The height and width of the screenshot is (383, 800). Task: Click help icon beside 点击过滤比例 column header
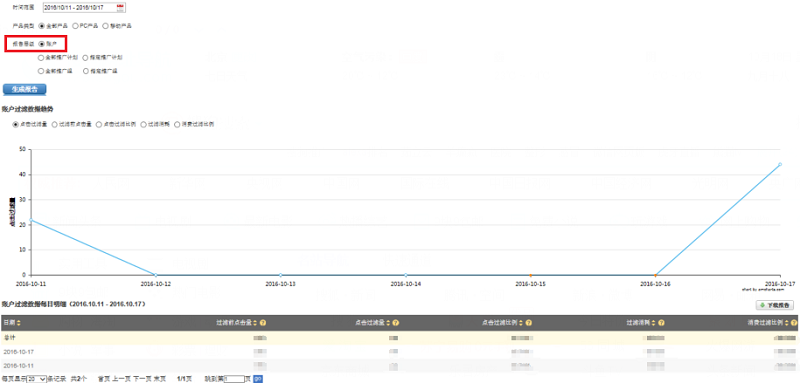(529, 323)
